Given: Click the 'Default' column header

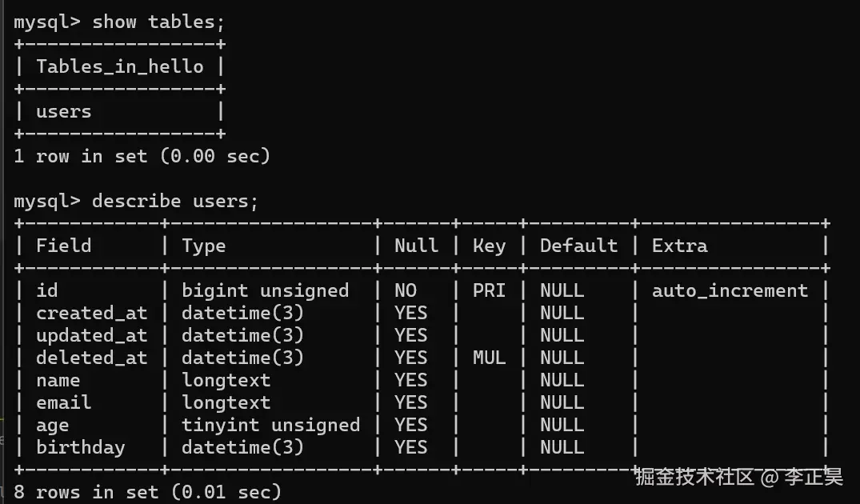Looking at the screenshot, I should coord(578,246).
